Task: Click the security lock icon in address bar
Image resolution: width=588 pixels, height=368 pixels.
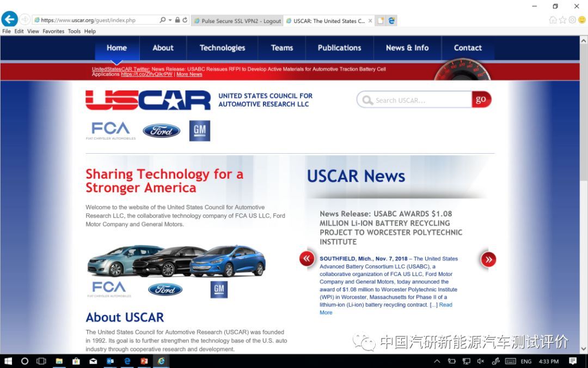Action: point(177,20)
